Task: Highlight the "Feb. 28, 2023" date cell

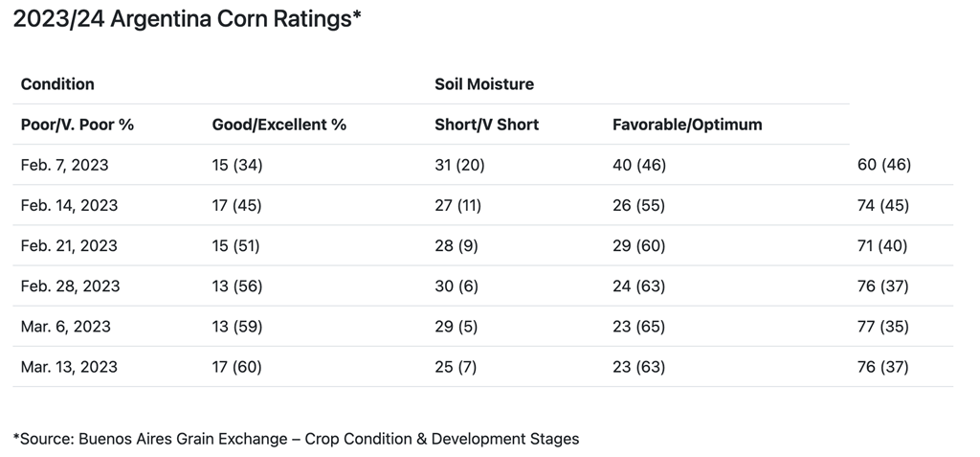Action: tap(70, 286)
